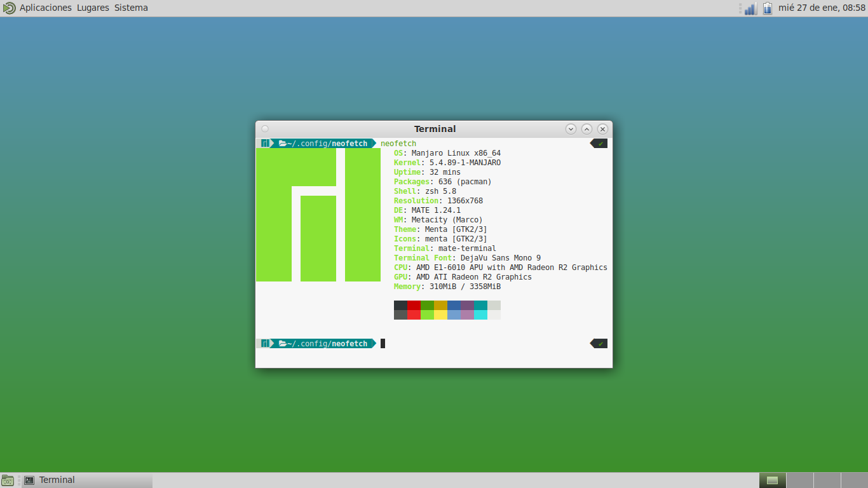Maximize the Terminal window
The width and height of the screenshot is (868, 488).
click(587, 129)
